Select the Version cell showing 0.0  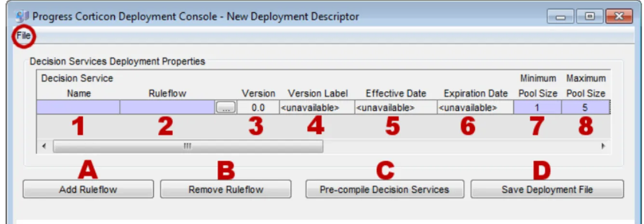tap(258, 108)
